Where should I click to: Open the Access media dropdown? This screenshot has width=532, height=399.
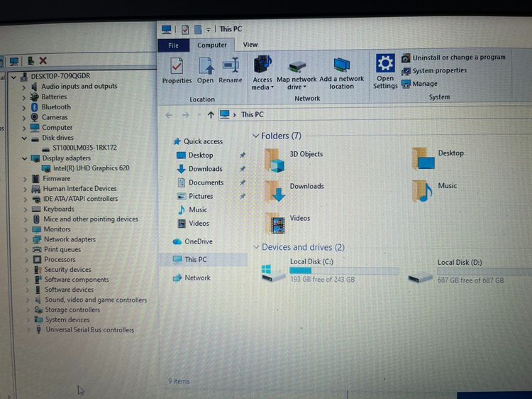tap(262, 73)
